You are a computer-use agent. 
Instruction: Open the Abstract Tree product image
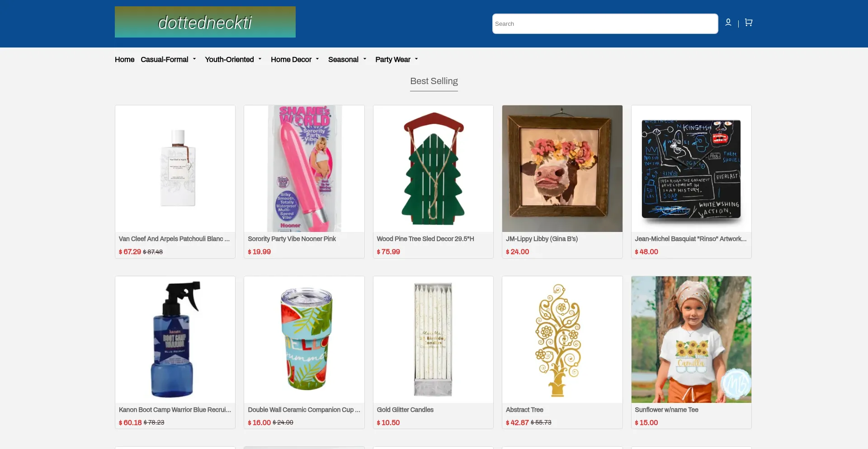(562, 340)
